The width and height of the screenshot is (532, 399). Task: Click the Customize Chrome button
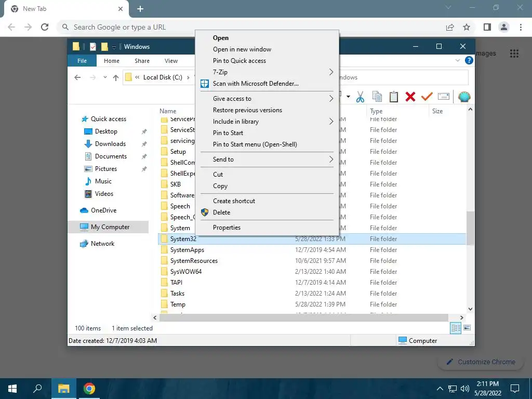[x=481, y=362]
